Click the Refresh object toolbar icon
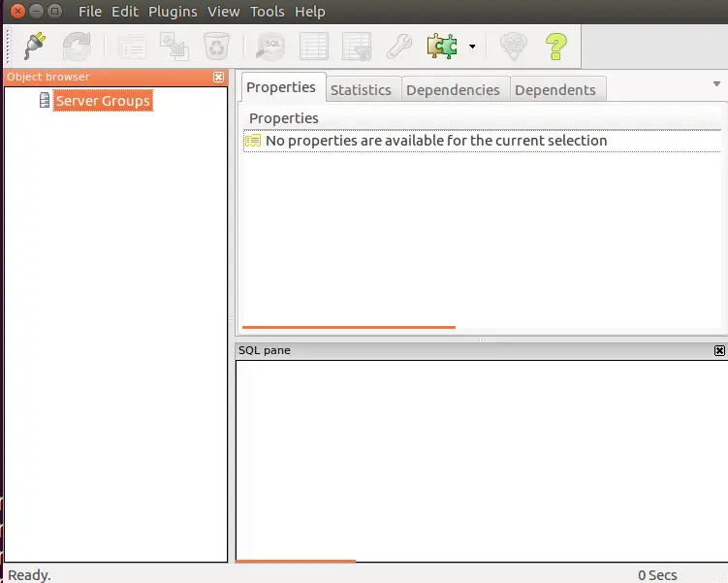Screen dimensions: 728x583 pyautogui.click(x=77, y=46)
